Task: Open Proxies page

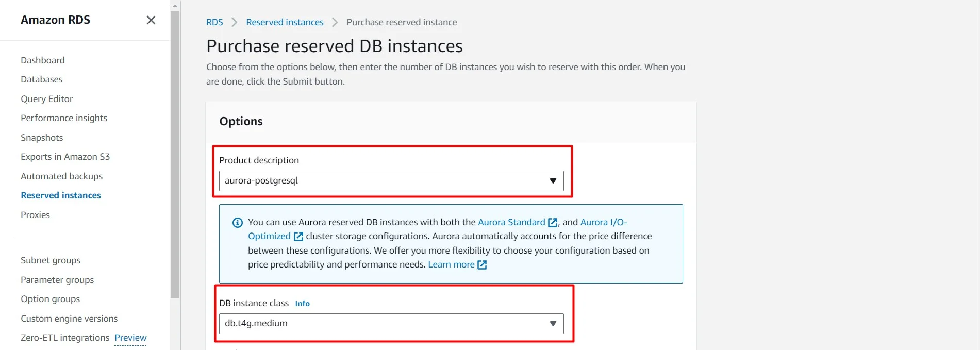Action: click(x=35, y=215)
